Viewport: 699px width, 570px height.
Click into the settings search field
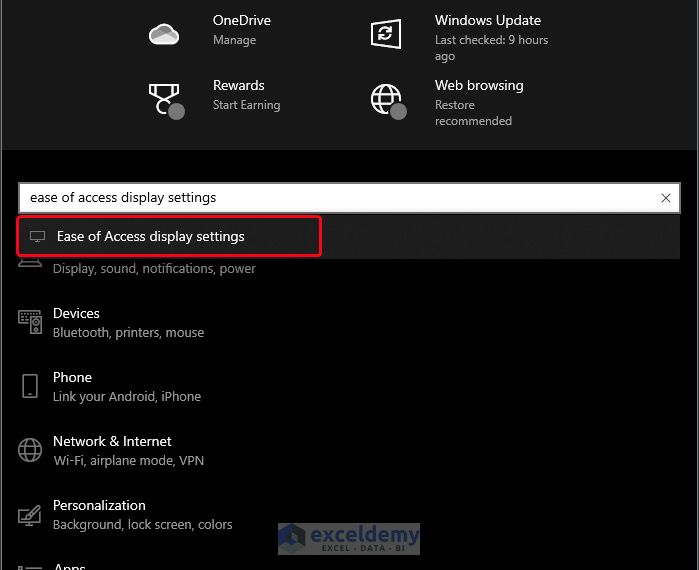point(349,197)
